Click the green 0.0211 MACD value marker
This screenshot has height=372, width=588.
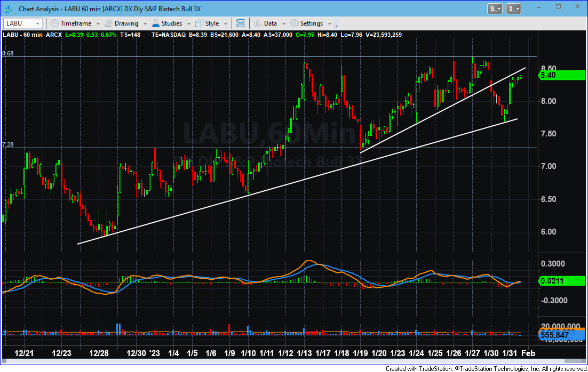(561, 280)
